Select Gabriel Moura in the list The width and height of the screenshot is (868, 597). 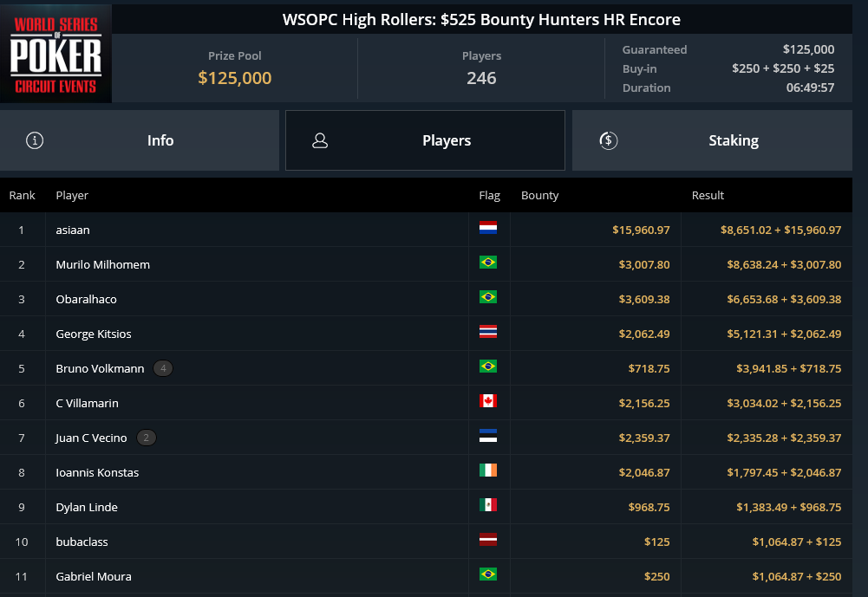click(x=93, y=576)
